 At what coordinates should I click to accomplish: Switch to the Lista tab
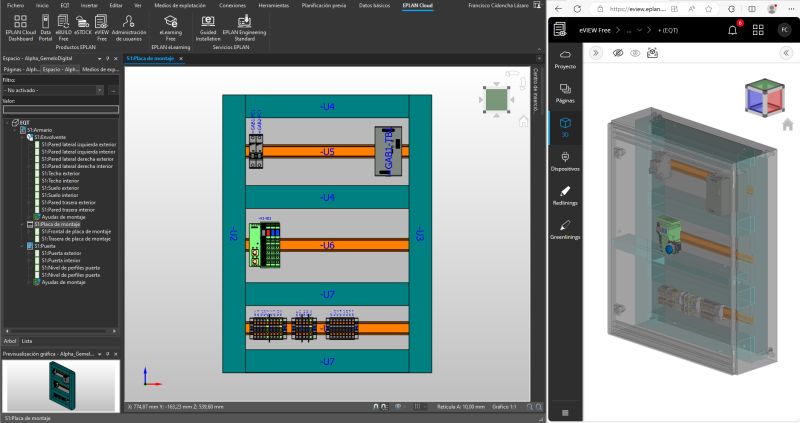[x=27, y=341]
